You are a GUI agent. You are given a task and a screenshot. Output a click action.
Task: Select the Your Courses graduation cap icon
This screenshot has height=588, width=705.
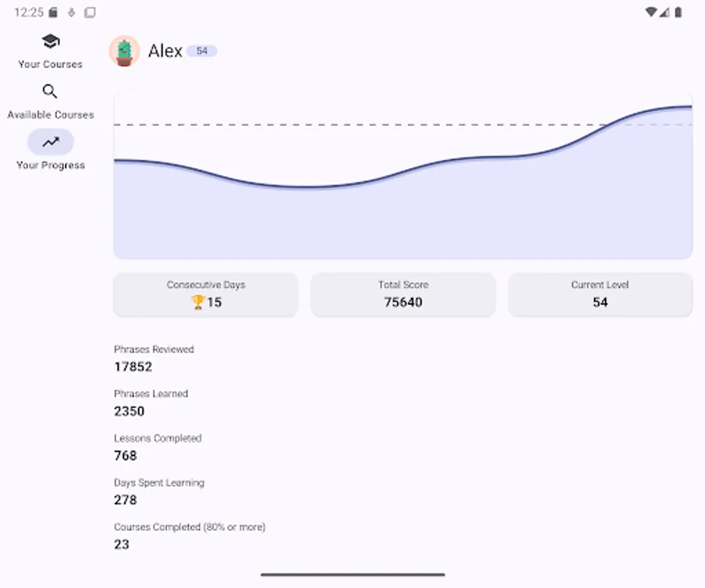[x=50, y=41]
